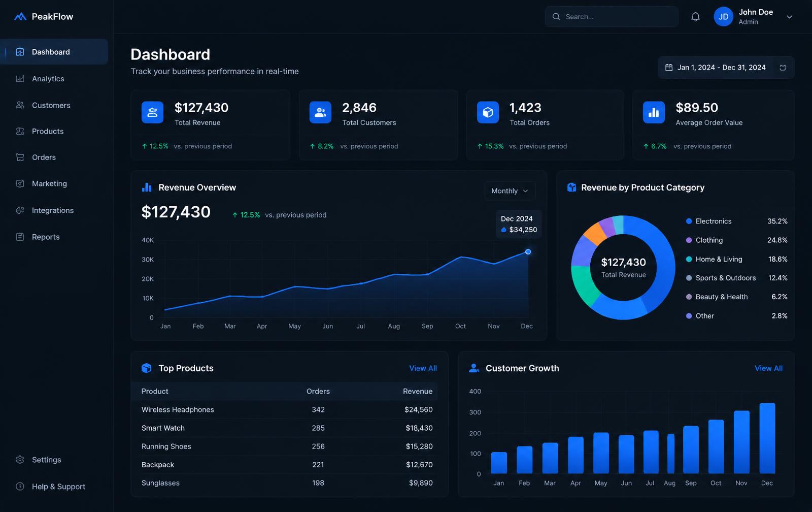812x512 pixels.
Task: Click the Jan bar in Customer Growth chart
Action: click(x=499, y=463)
